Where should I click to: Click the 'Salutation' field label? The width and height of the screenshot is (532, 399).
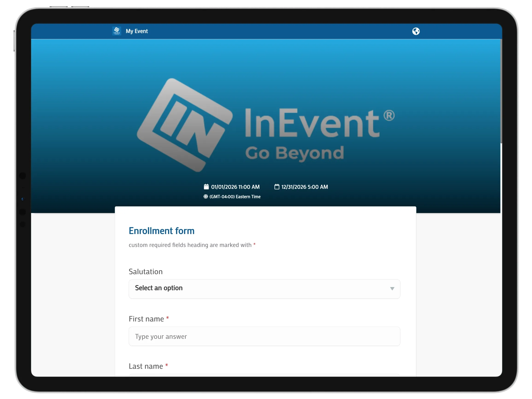click(146, 272)
